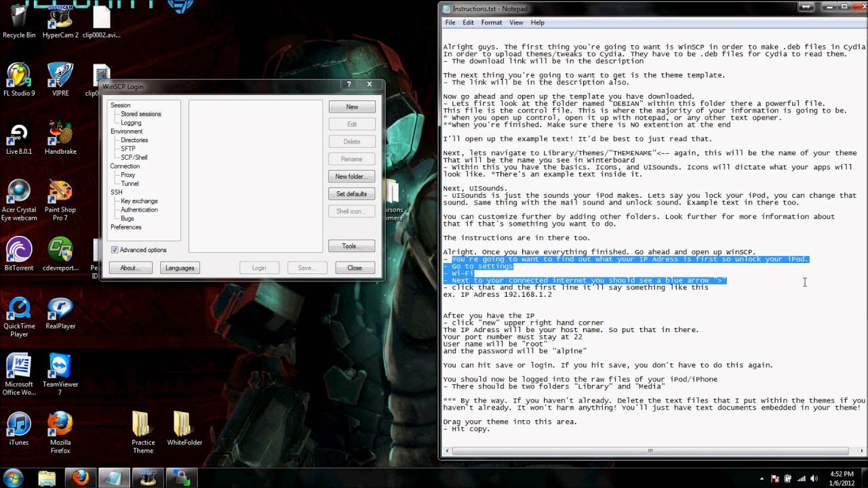Screen dimensions: 868x488
Task: Select the SSH tree node
Action: coord(117,192)
